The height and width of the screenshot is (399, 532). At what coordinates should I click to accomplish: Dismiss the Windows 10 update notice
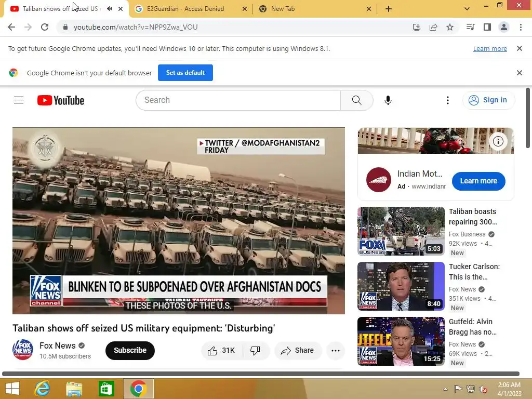tap(519, 48)
